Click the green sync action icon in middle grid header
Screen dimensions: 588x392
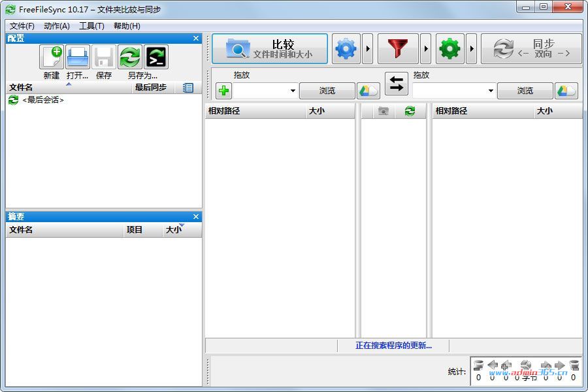[410, 111]
